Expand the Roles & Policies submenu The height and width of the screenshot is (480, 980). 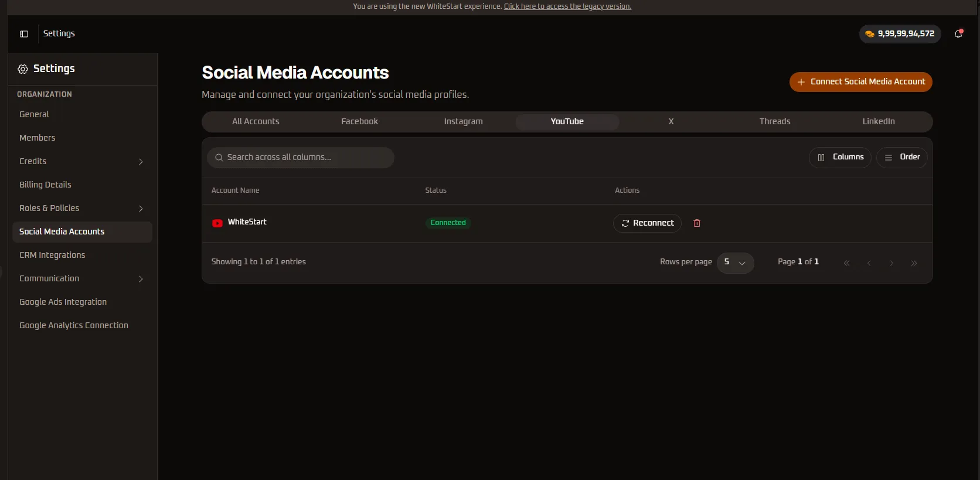pyautogui.click(x=141, y=209)
